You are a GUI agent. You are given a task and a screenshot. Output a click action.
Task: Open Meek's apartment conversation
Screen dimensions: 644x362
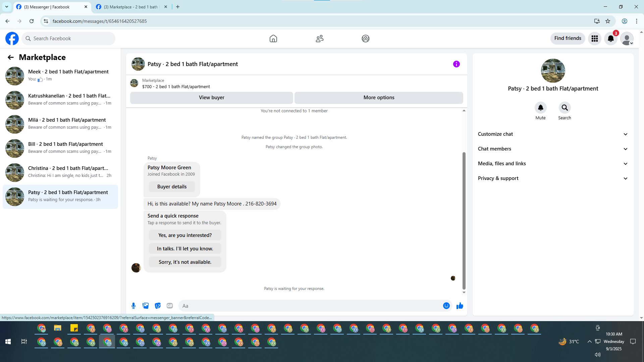(60, 76)
